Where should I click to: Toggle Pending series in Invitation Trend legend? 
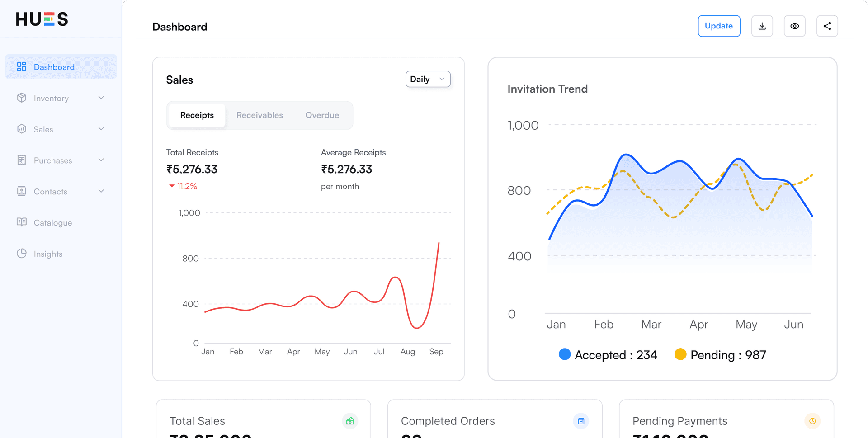click(720, 355)
